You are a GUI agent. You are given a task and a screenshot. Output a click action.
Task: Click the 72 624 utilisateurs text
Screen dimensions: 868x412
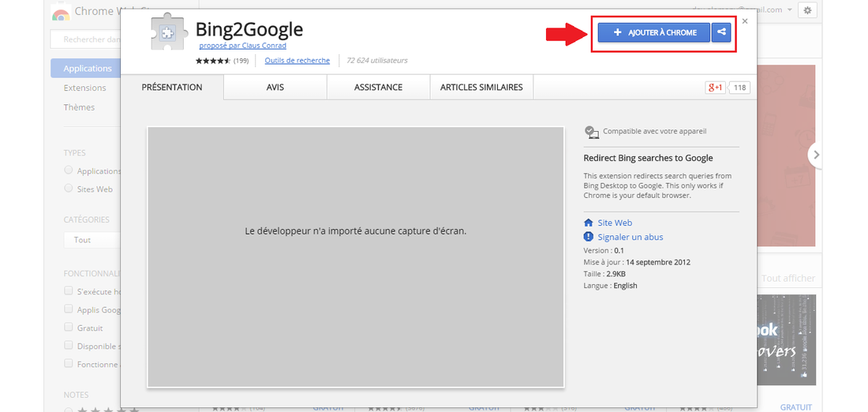pos(377,60)
